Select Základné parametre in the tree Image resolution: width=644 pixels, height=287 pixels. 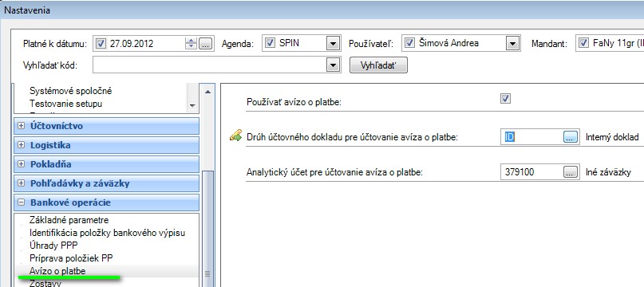pos(69,221)
